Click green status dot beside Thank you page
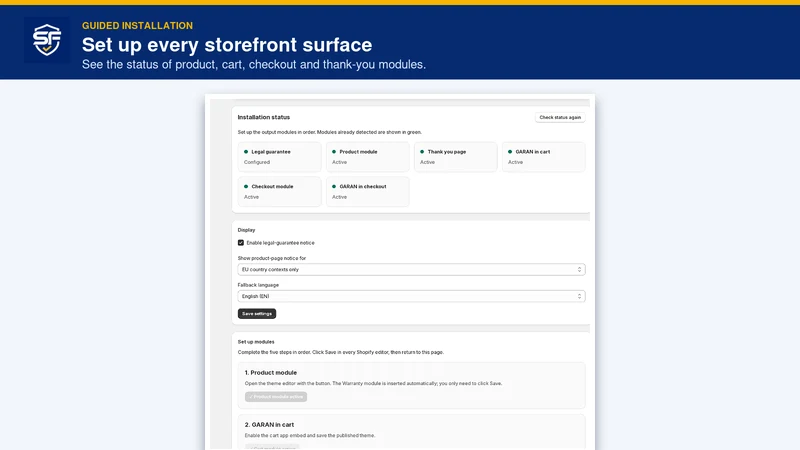The image size is (800, 450). pos(422,152)
